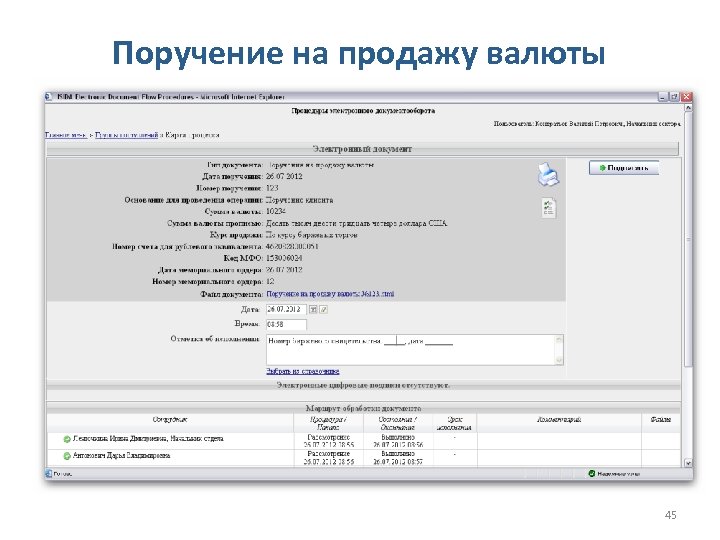
Task: Click into the Отметка об исполнении text area
Action: [x=411, y=350]
